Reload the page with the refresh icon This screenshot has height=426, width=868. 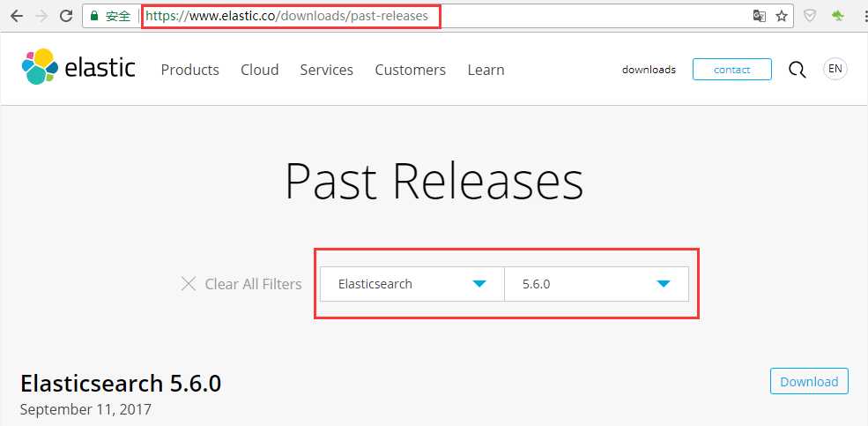66,16
